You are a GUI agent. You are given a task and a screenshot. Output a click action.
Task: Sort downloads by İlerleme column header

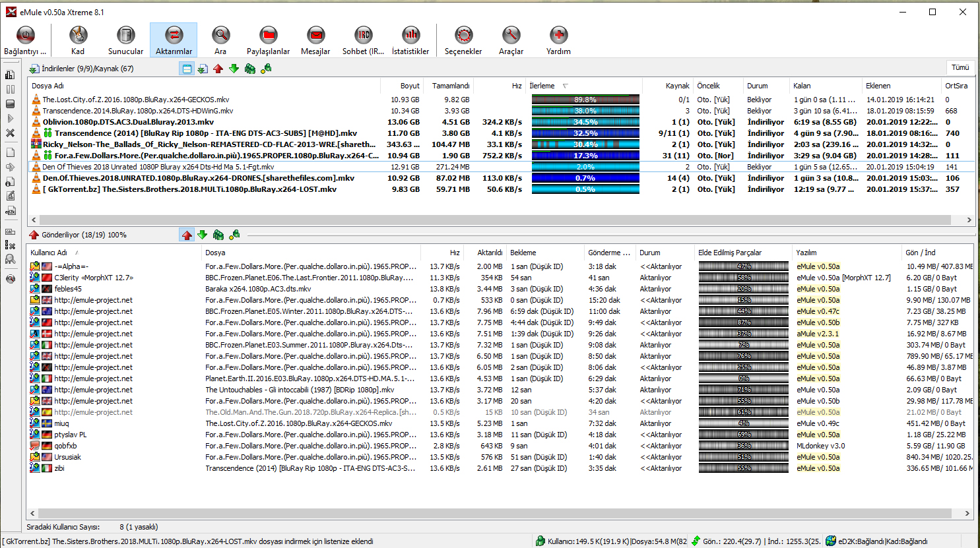585,86
